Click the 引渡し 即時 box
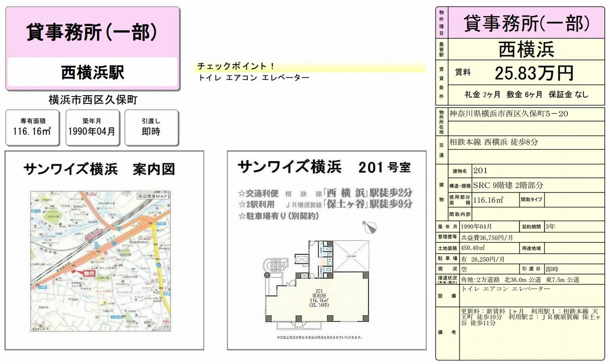This screenshot has width=610, height=364. 151,127
